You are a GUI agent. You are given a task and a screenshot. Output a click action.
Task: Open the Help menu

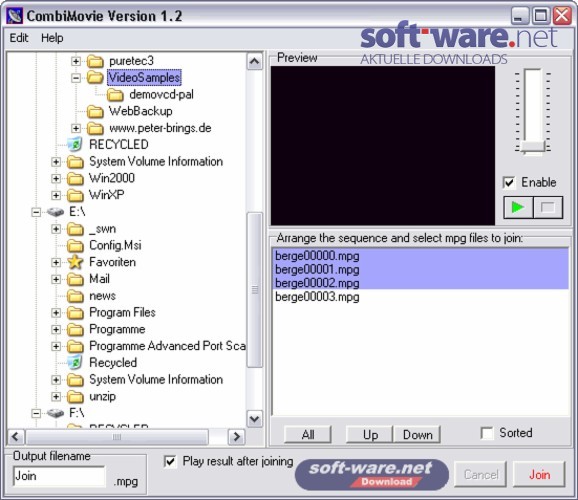point(52,38)
